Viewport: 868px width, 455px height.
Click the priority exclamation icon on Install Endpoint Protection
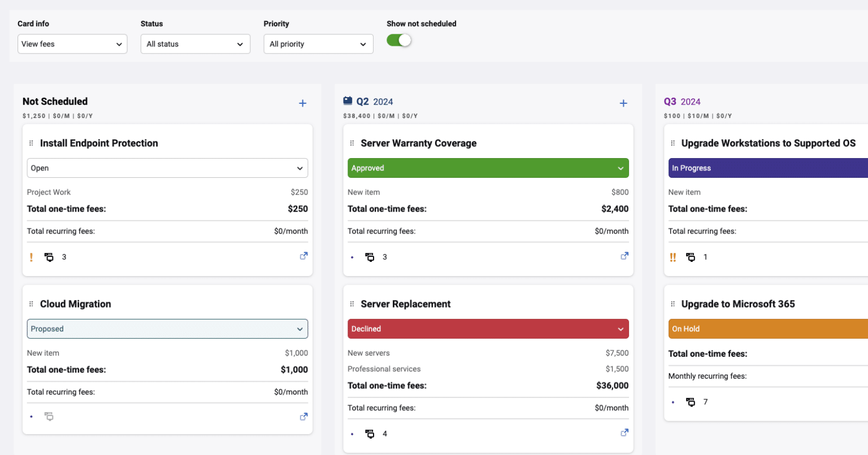coord(31,257)
